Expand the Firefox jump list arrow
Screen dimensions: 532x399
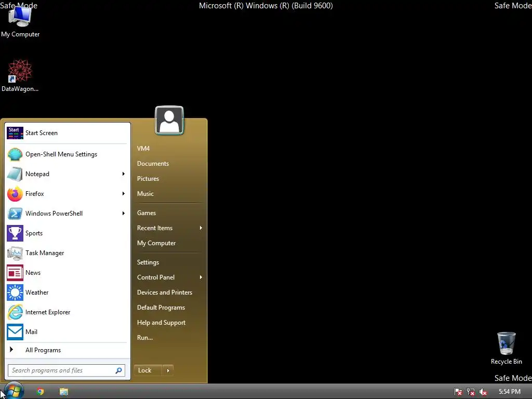pos(124,194)
